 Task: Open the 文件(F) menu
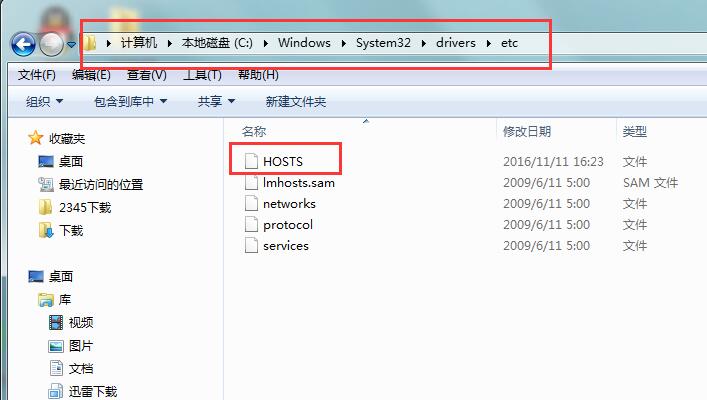pyautogui.click(x=37, y=75)
